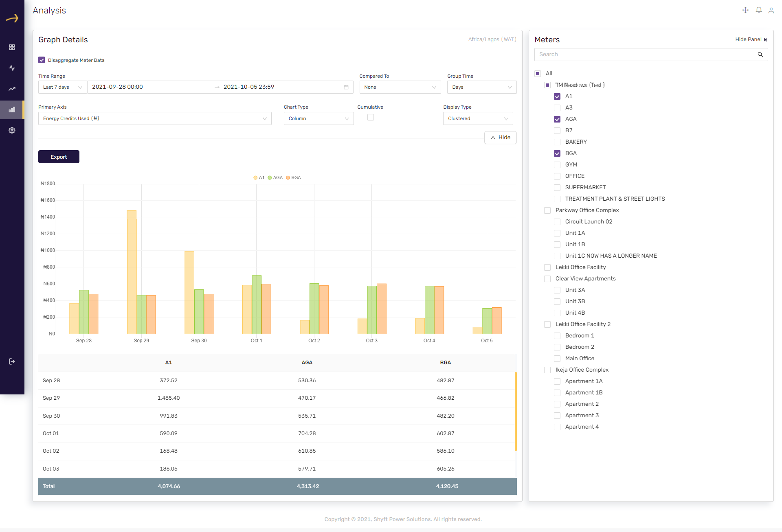Click the Oct 01 AGA value 704.28
The image size is (782, 532).
point(307,433)
